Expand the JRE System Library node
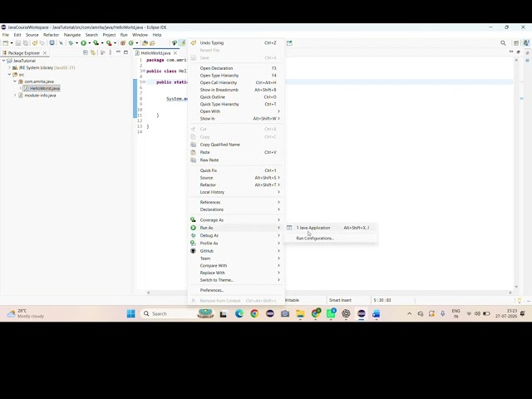532x399 pixels. [9, 67]
